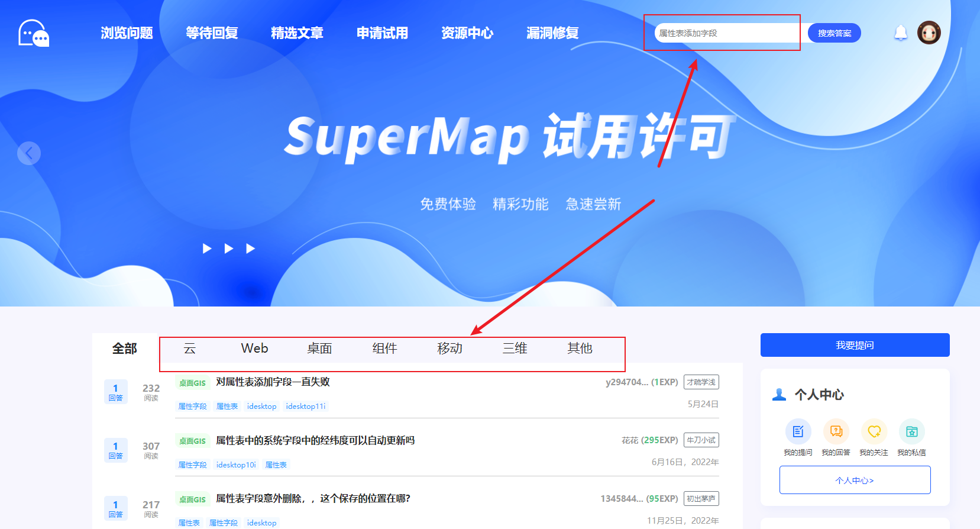This screenshot has width=980, height=529.
Task: Click the chat bubble site logo
Action: pos(34,33)
